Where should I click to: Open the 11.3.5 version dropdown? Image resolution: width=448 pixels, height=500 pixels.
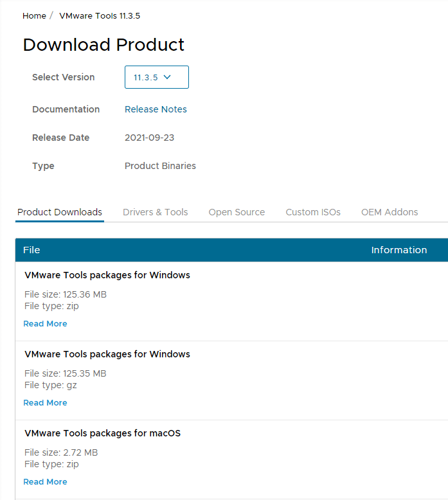pos(157,77)
